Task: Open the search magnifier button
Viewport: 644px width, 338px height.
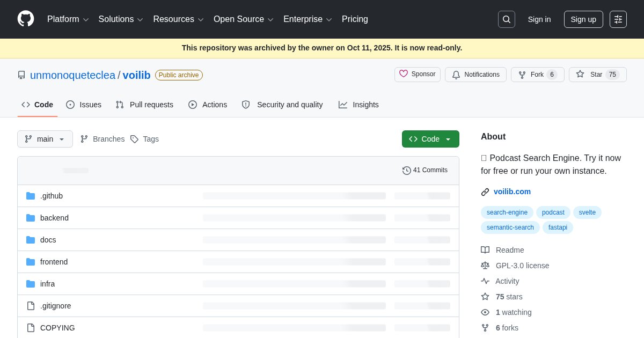Action: [x=507, y=19]
